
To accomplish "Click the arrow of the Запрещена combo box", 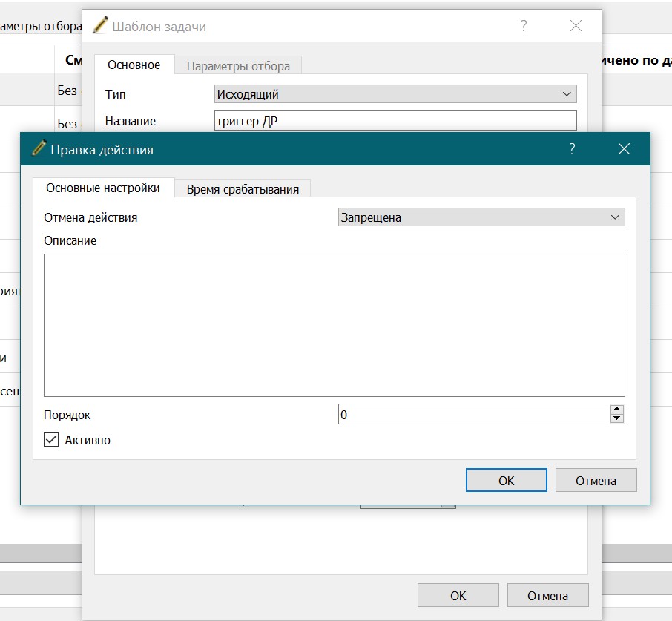I will pyautogui.click(x=615, y=217).
